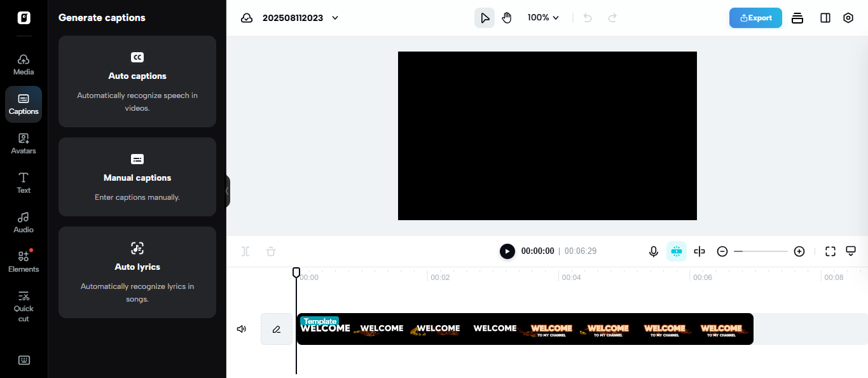Screen dimensions: 868x378
Task: Click the track edit pencil button
Action: [277, 329]
